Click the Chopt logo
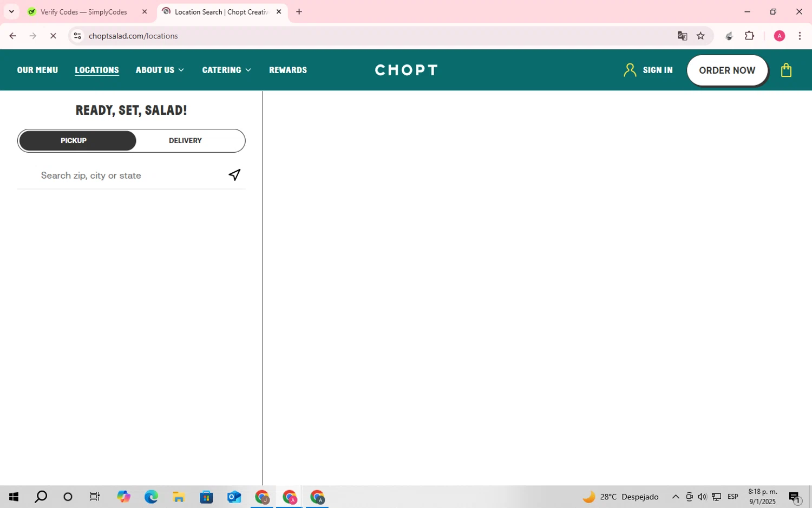Viewport: 812px width, 508px height. 406,70
